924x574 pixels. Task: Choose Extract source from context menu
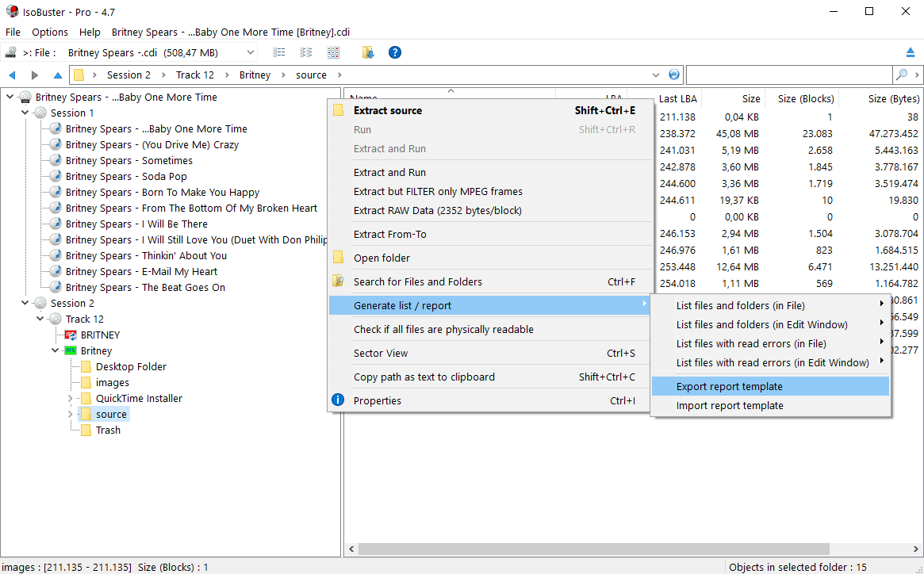coord(489,110)
